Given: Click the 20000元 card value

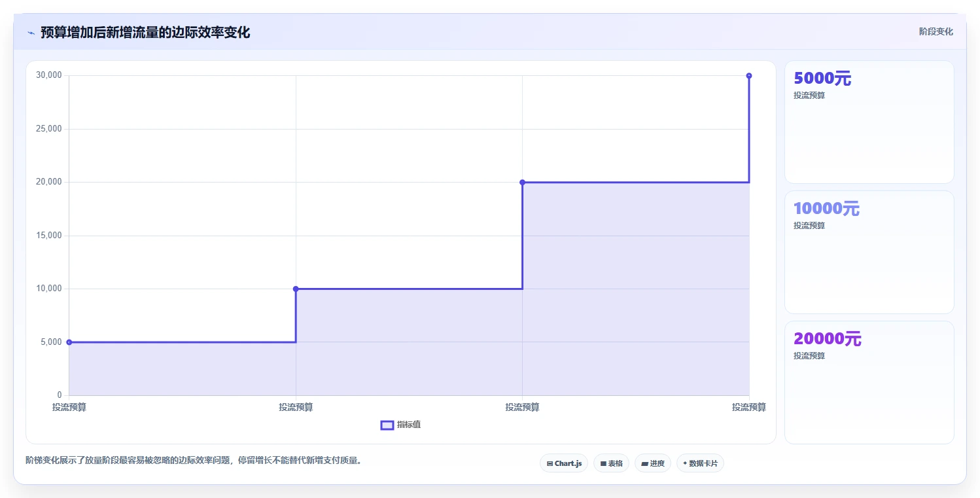Looking at the screenshot, I should click(x=828, y=339).
